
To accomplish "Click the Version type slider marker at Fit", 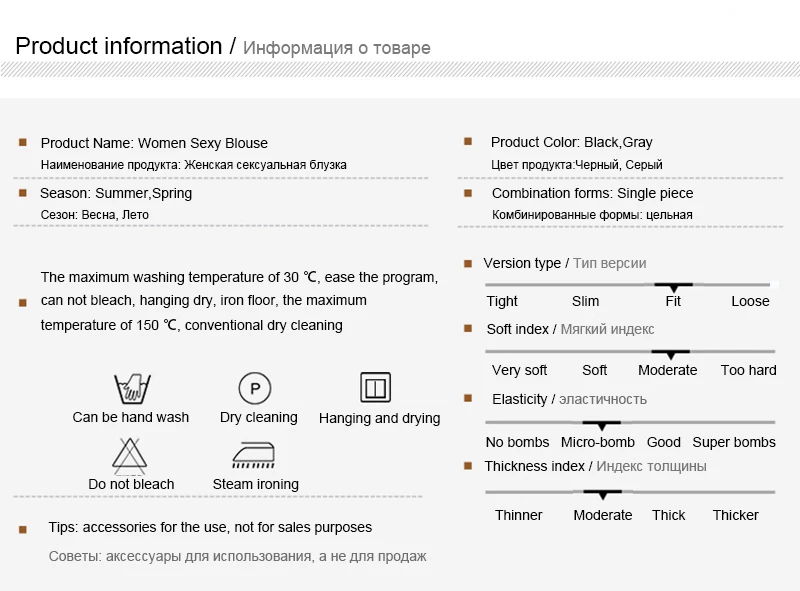I will tap(673, 287).
